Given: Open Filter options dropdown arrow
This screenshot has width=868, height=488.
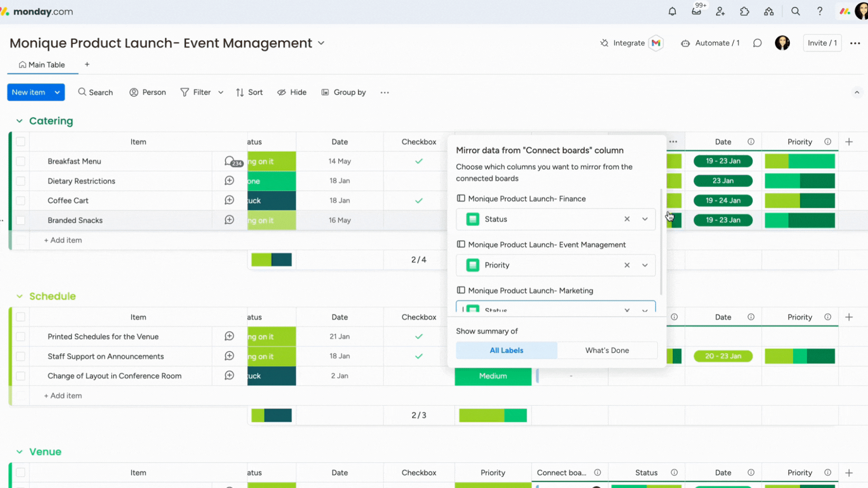Looking at the screenshot, I should 221,93.
